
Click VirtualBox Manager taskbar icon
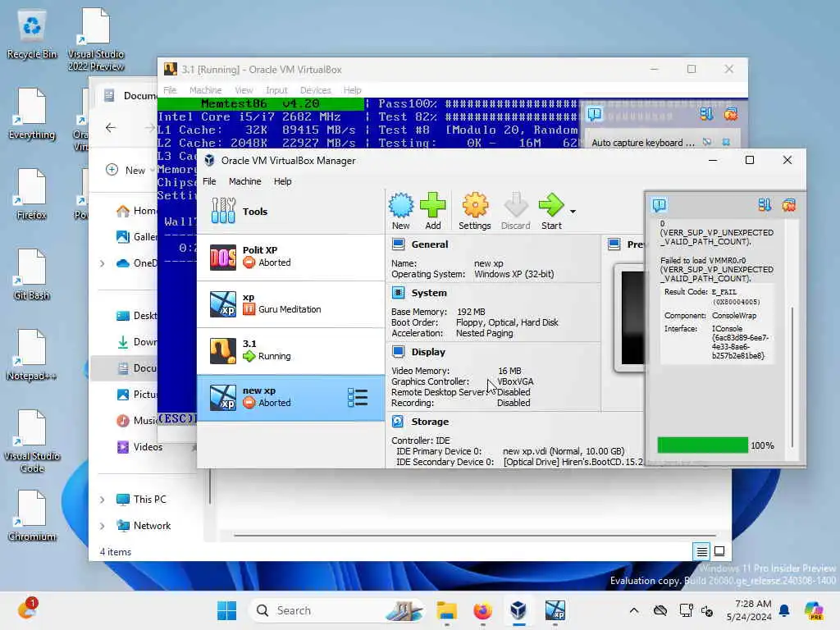coord(518,610)
